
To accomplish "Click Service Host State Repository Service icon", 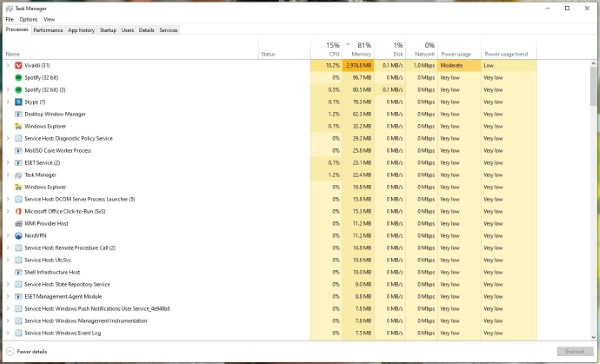I will 18,284.
